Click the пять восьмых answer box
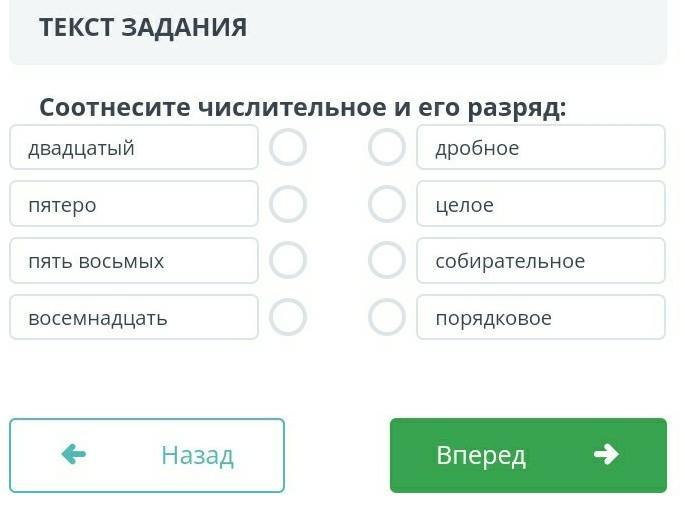The height and width of the screenshot is (520, 685). tap(134, 261)
